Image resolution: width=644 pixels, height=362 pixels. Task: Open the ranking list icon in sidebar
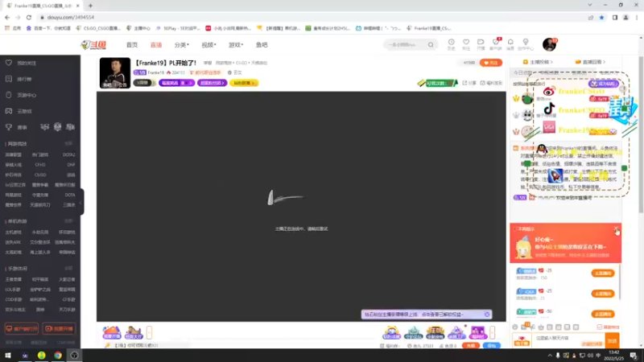point(9,79)
